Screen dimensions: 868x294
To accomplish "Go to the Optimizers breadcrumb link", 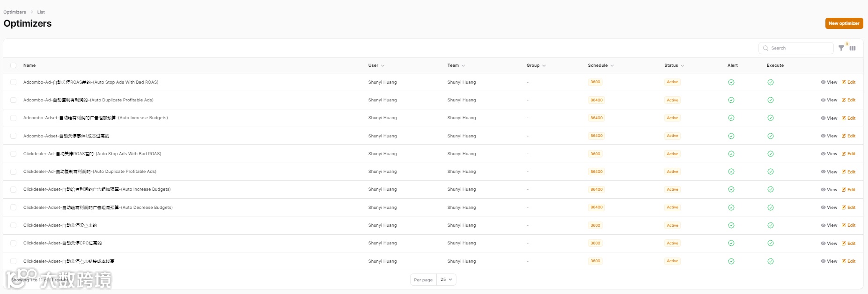I will 15,12.
